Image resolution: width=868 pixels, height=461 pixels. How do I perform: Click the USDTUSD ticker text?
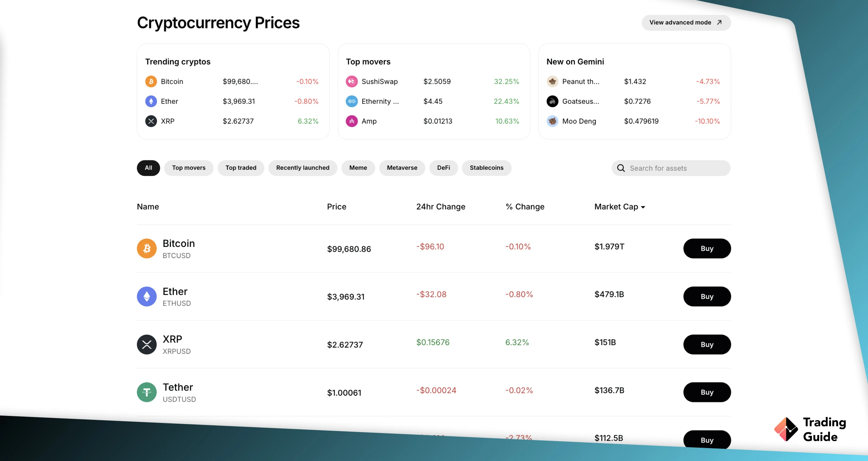(179, 399)
